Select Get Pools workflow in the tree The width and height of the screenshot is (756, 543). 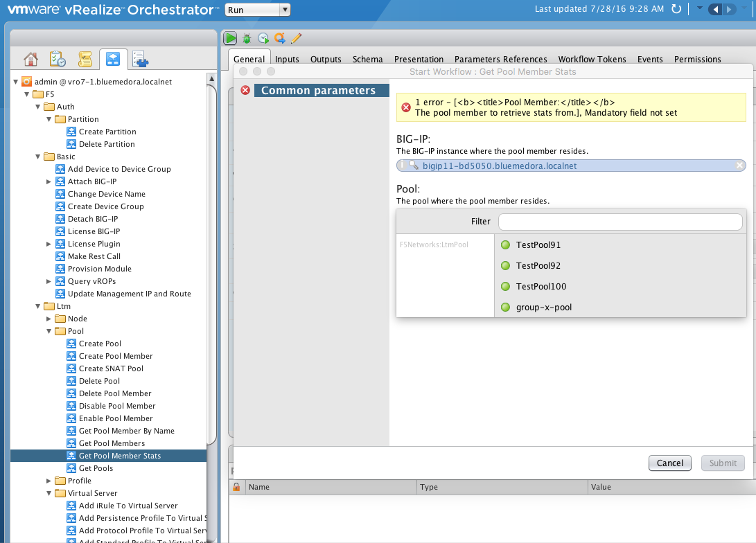[96, 468]
